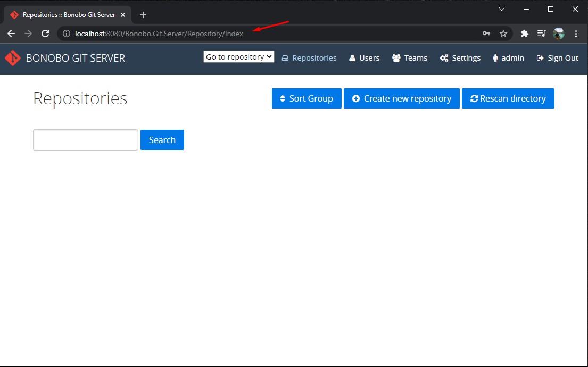Click the Sort Group button
588x367 pixels.
pos(307,98)
